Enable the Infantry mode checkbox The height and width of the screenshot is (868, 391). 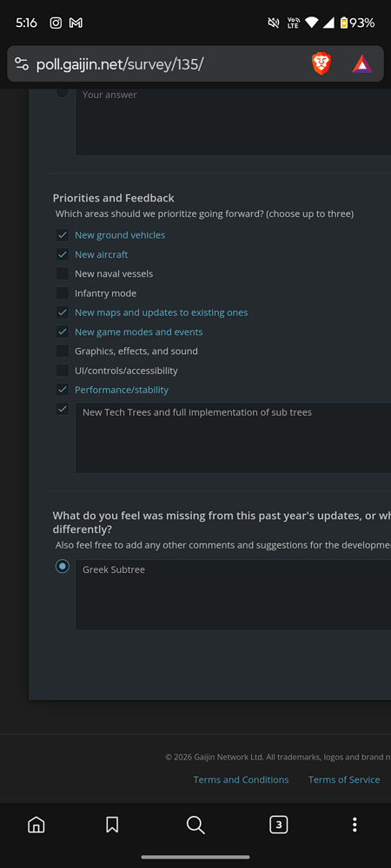click(x=63, y=293)
